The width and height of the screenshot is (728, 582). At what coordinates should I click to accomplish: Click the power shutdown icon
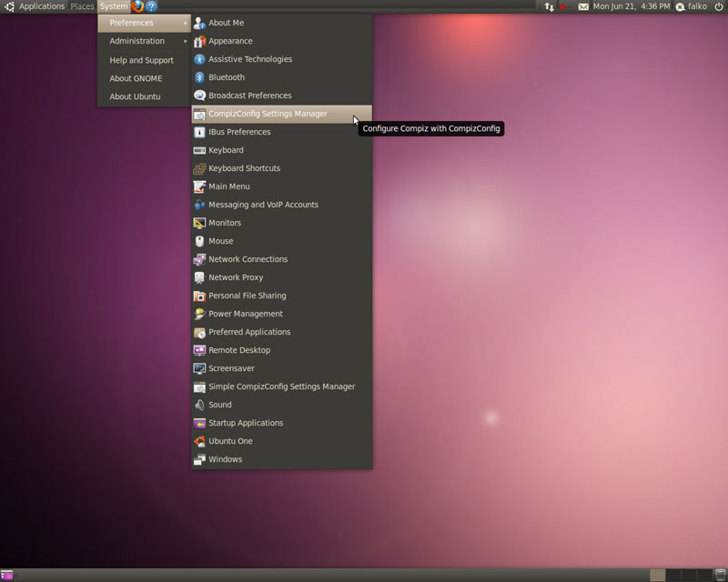pyautogui.click(x=719, y=6)
